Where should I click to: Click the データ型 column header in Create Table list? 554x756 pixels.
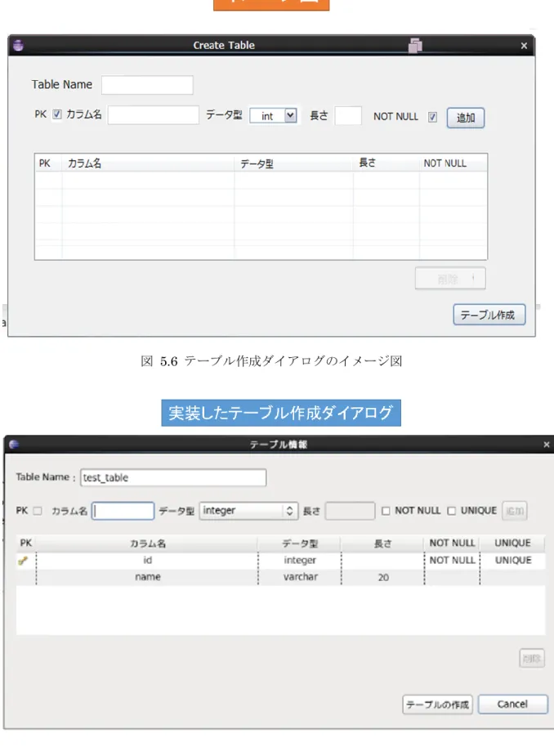(293, 163)
